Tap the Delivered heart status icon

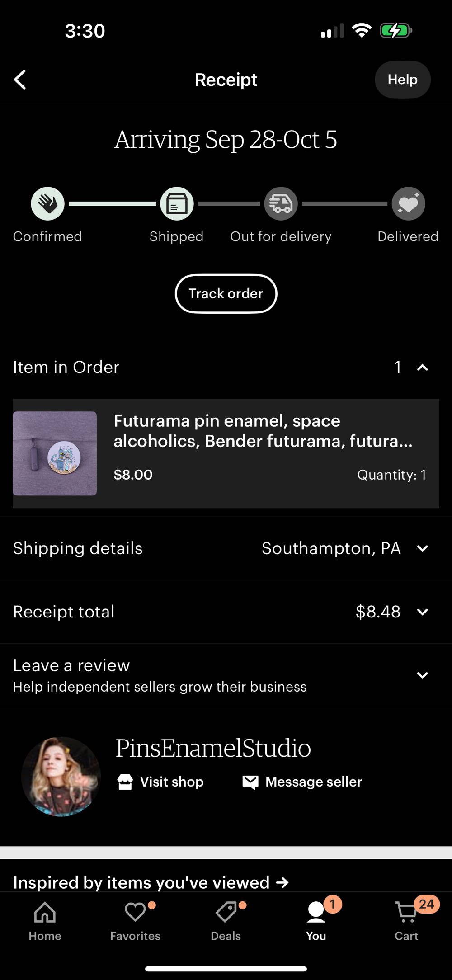(408, 204)
